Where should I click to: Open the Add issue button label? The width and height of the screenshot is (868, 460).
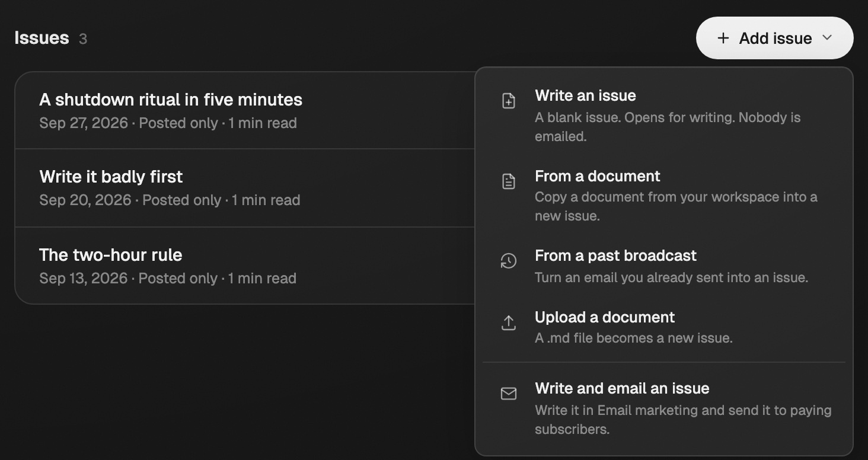pos(776,39)
